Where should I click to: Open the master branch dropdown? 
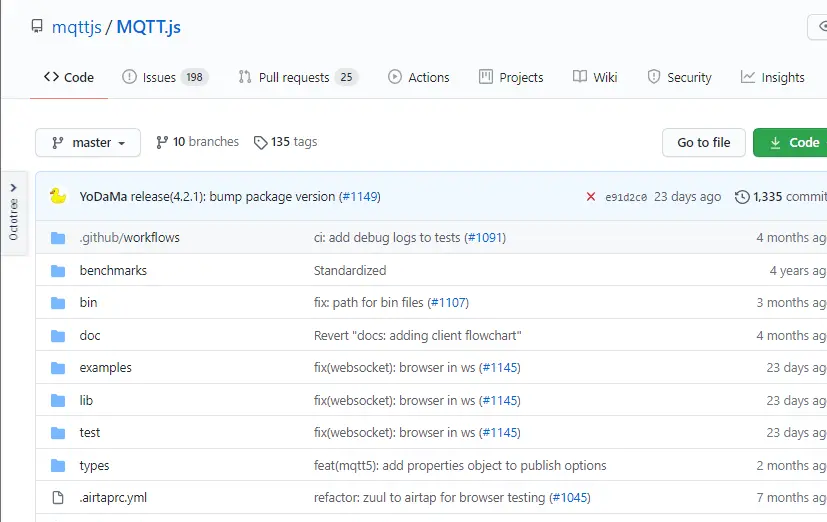point(88,142)
